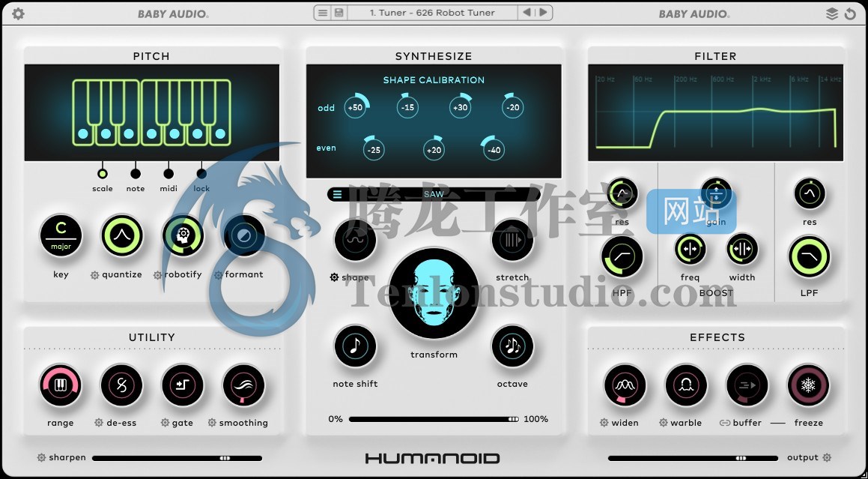Screen dimensions: 868x479
Task: Open warble settings gear
Action: pyautogui.click(x=664, y=423)
